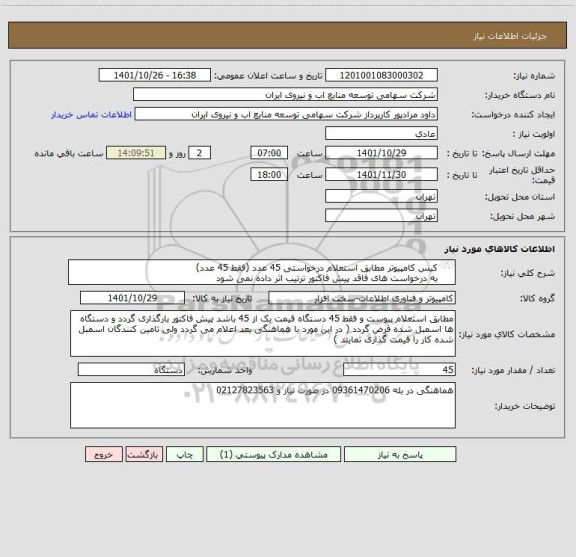Viewport: 576px width, 557px height.
Task: Open اطلاعات تماس خریدار link
Action: pyautogui.click(x=91, y=115)
